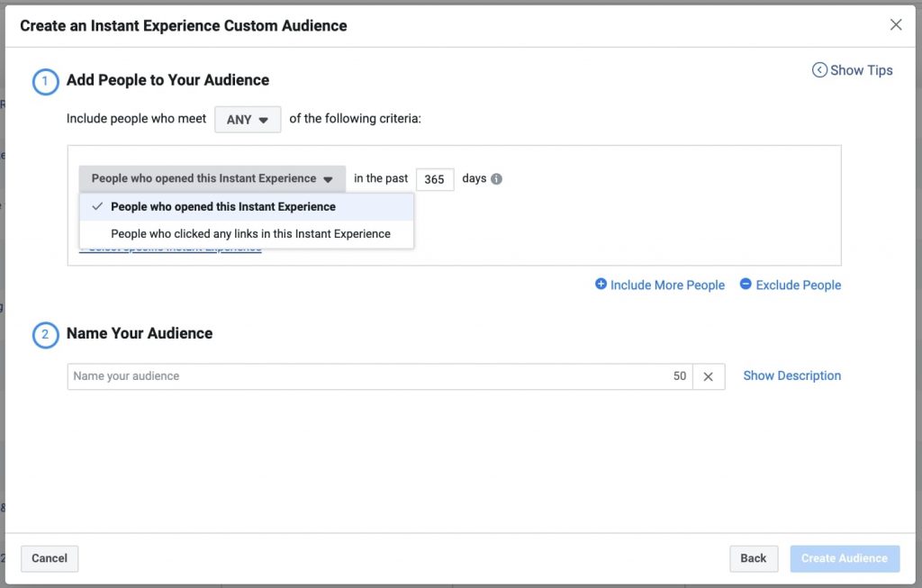This screenshot has width=922, height=588.
Task: Click the step 1 circle icon
Action: (45, 81)
